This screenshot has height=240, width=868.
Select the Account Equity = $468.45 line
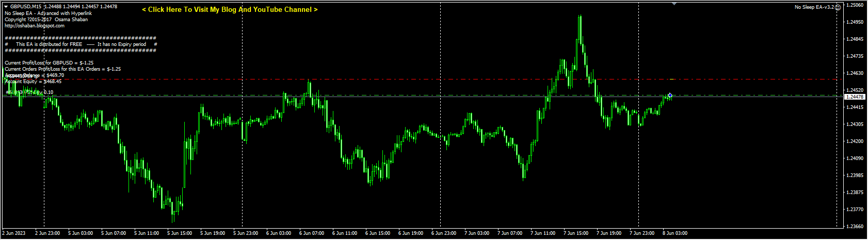33,82
